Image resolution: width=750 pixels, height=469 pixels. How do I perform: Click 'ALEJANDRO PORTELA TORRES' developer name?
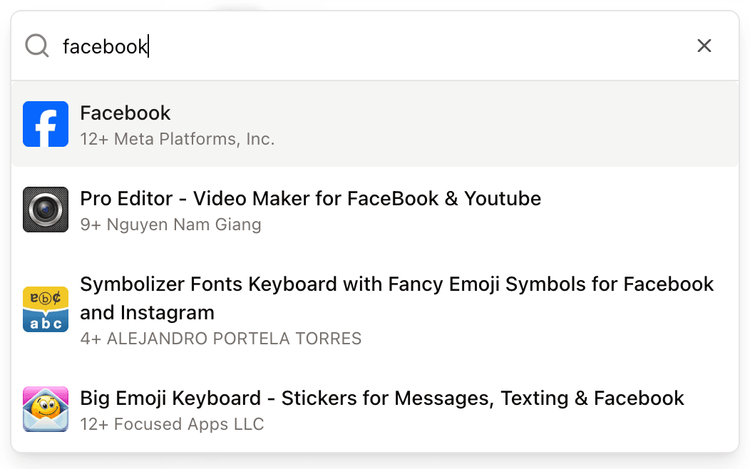point(234,338)
